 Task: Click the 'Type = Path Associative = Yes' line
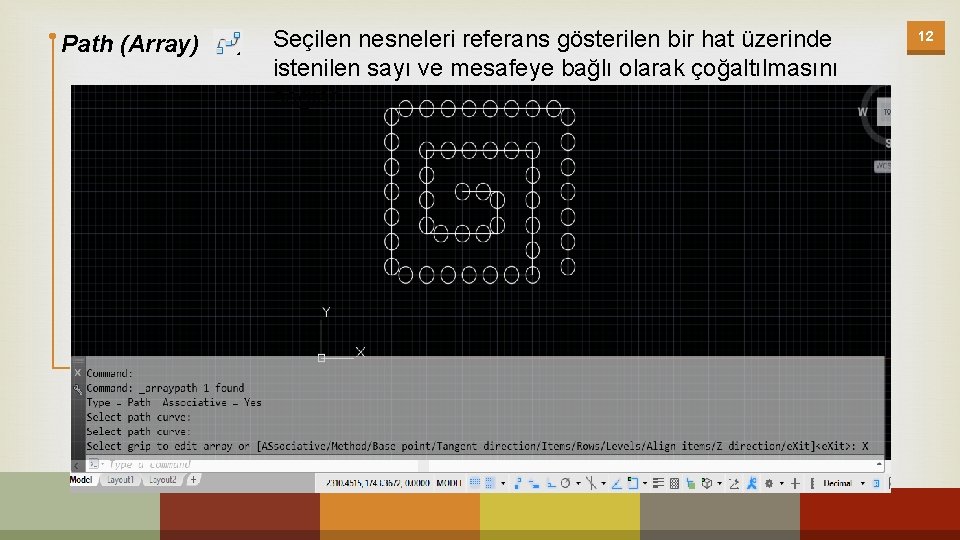click(174, 403)
